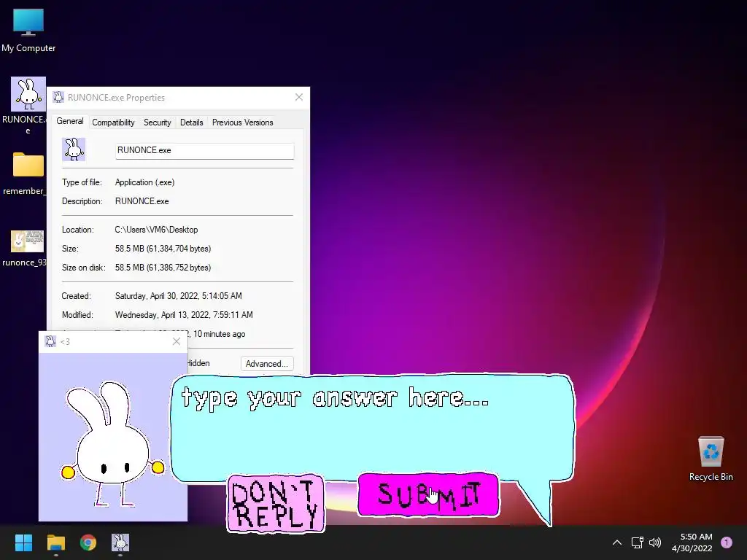Image resolution: width=747 pixels, height=560 pixels.
Task: Close the RUNONCE.exe Properties window
Action: point(298,97)
